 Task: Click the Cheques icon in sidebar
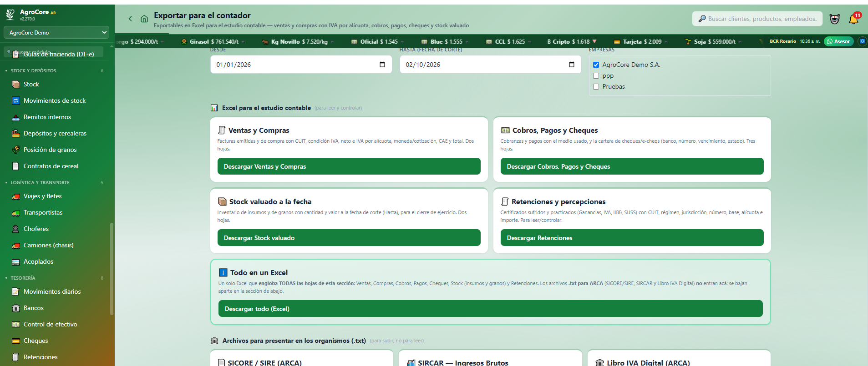tap(16, 341)
